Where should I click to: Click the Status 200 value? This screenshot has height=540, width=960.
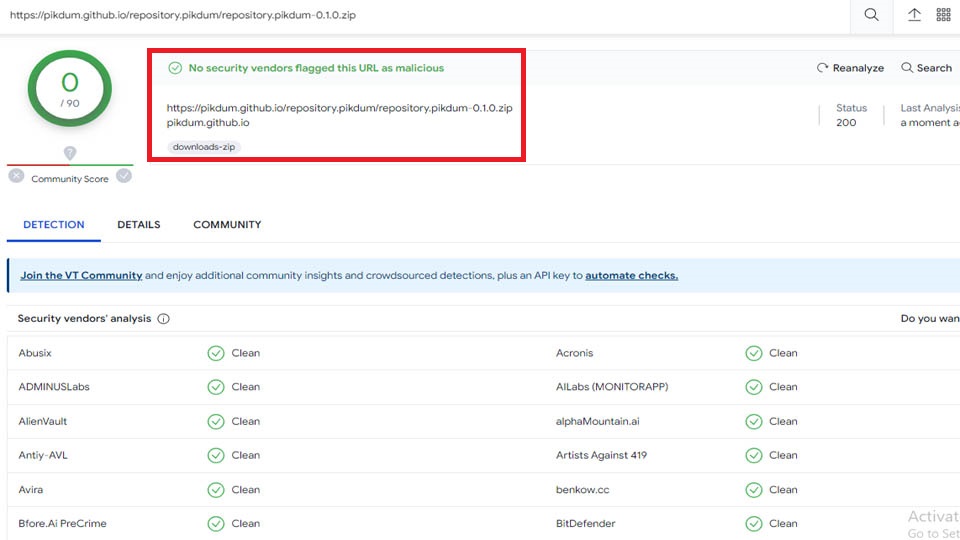846,122
